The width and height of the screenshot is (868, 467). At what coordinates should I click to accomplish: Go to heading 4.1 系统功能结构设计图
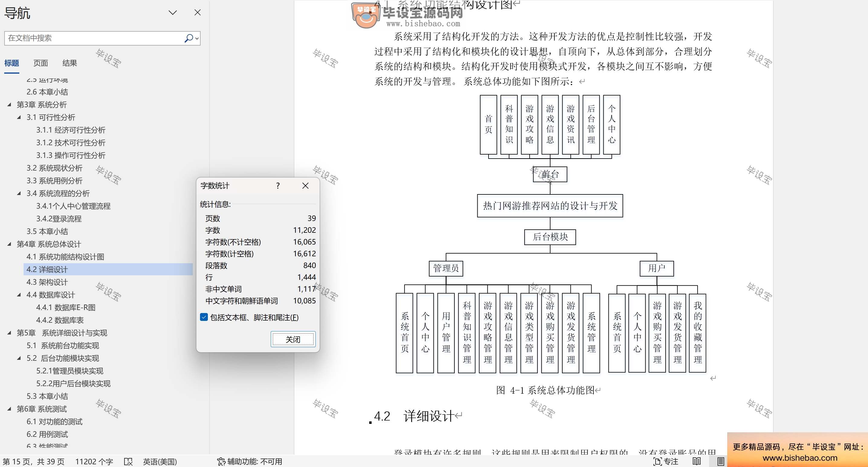point(65,257)
